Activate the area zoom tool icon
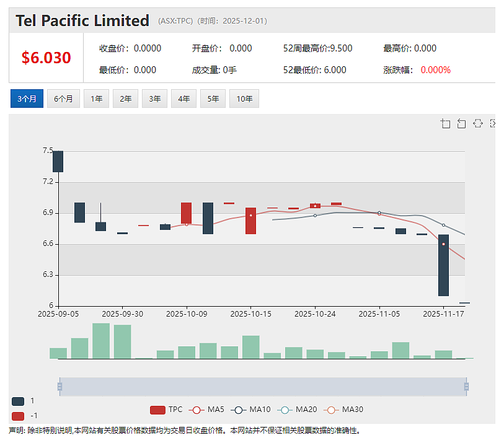 [x=445, y=123]
